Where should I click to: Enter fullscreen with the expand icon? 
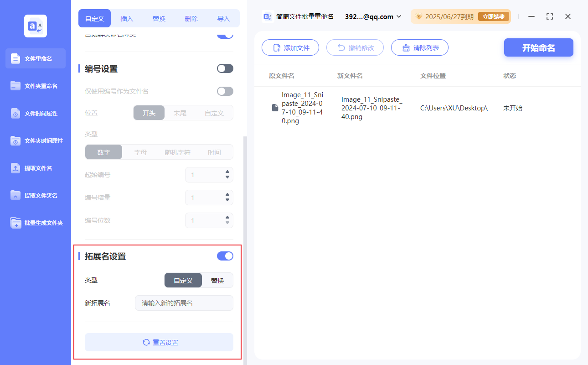(x=549, y=16)
